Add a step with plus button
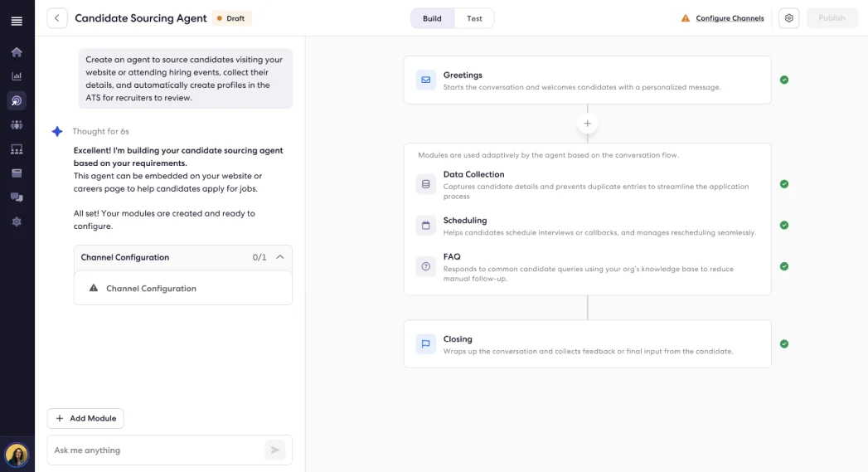Image resolution: width=868 pixels, height=472 pixels. [587, 124]
